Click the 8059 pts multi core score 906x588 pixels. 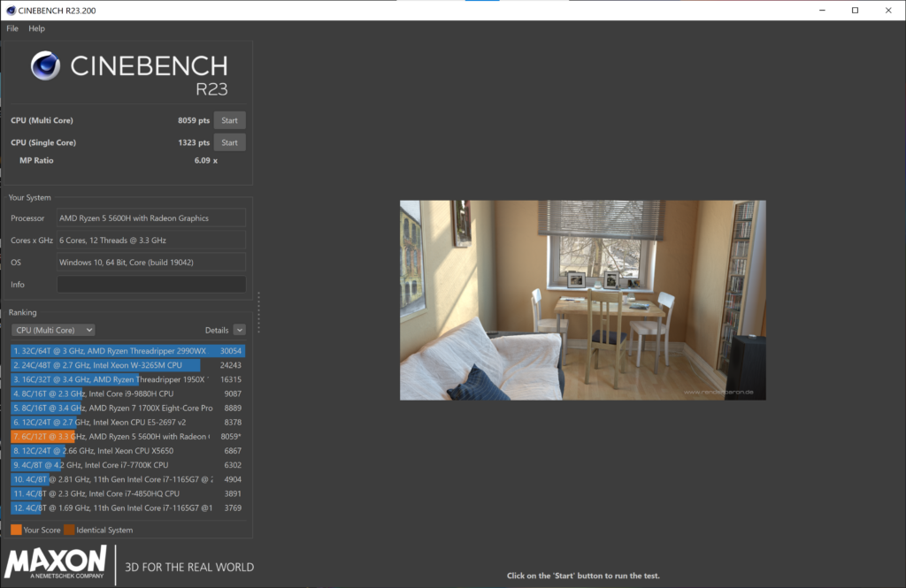pos(194,120)
